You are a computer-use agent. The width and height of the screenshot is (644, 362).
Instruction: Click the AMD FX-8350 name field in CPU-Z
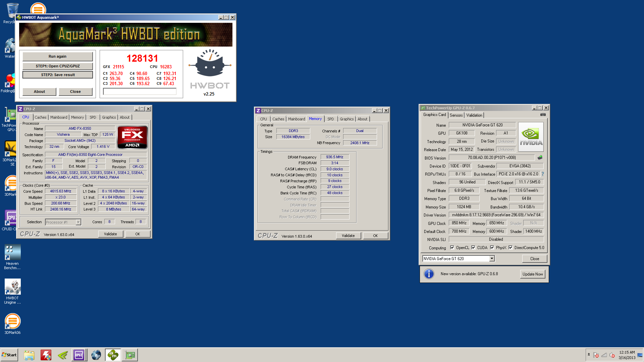(80, 128)
